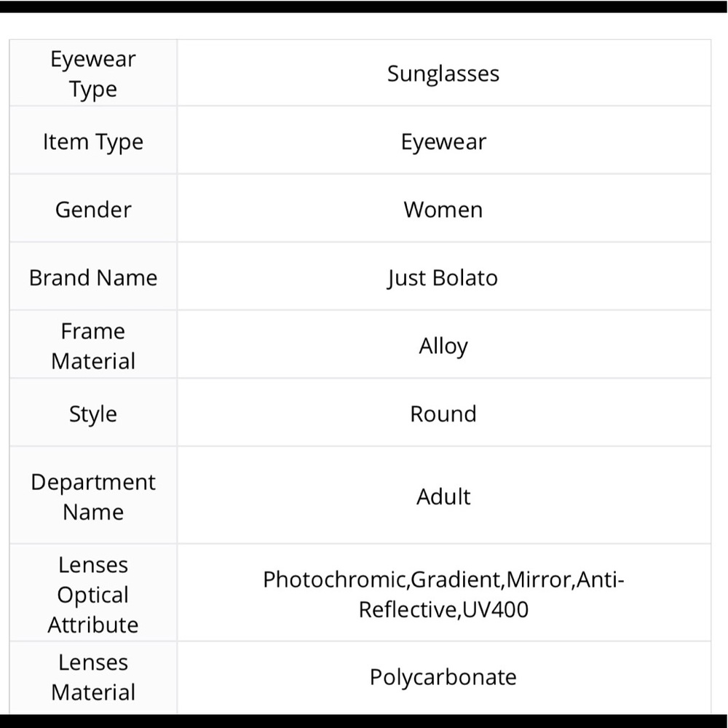Select the Eyewear value text
Screen dimensions: 728x728
click(x=443, y=142)
